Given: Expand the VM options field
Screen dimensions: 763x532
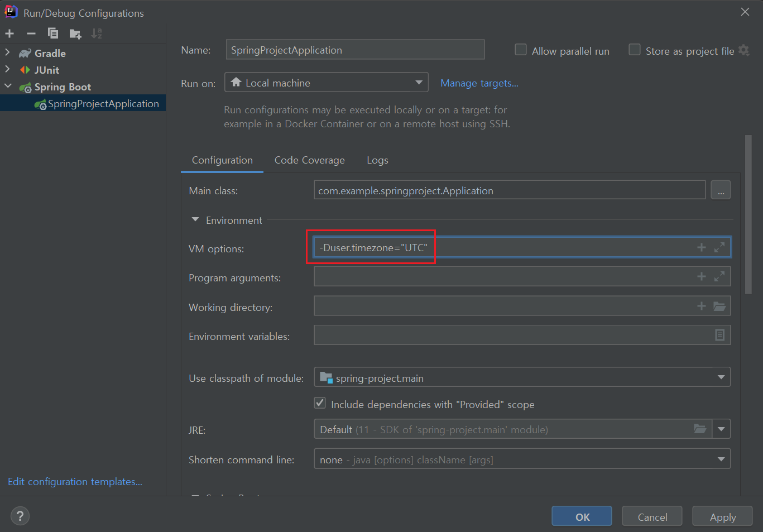Looking at the screenshot, I should click(719, 247).
